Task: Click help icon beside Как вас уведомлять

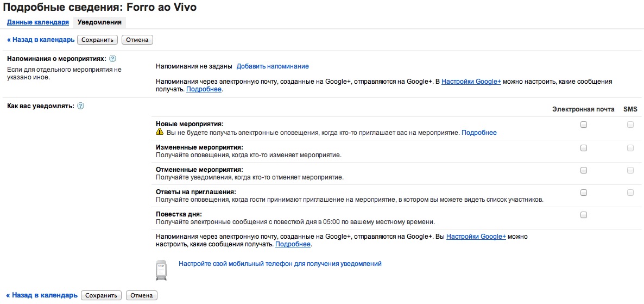Action: point(80,106)
